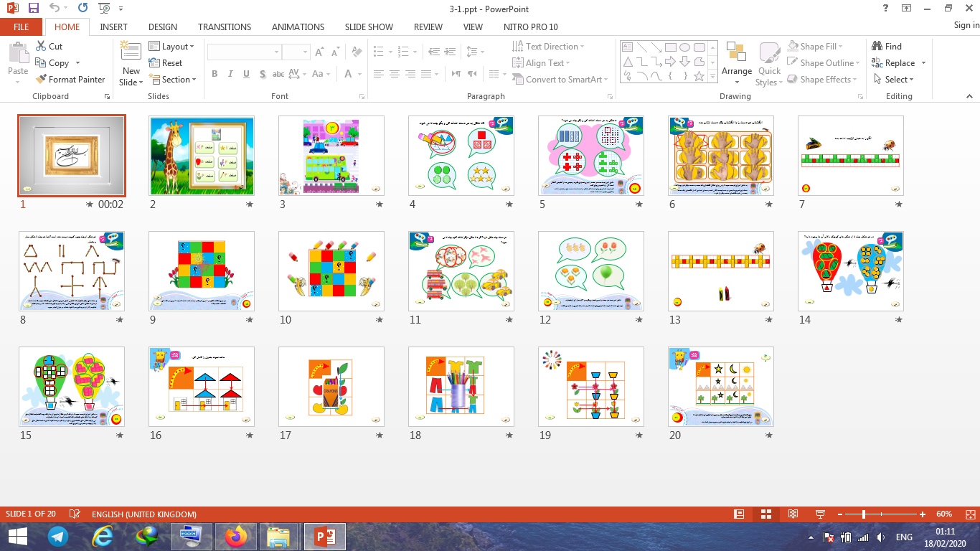
Task: Click the New Slide icon
Action: coord(131,54)
